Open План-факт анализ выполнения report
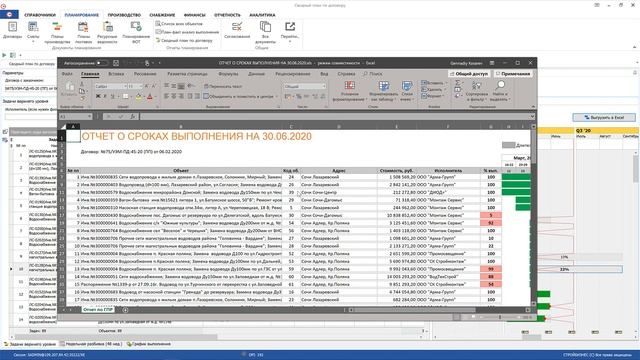Screen dimensions: 640x360 pyautogui.click(x=187, y=32)
